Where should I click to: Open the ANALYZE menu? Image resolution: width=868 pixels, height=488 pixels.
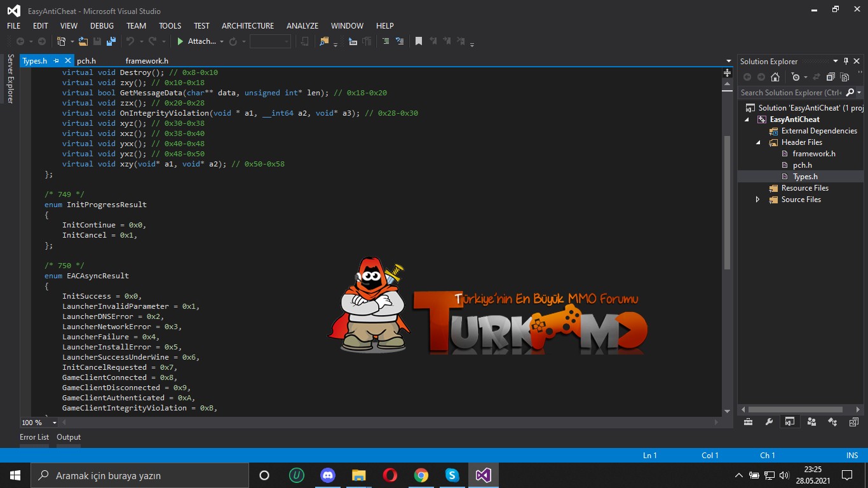[302, 26]
